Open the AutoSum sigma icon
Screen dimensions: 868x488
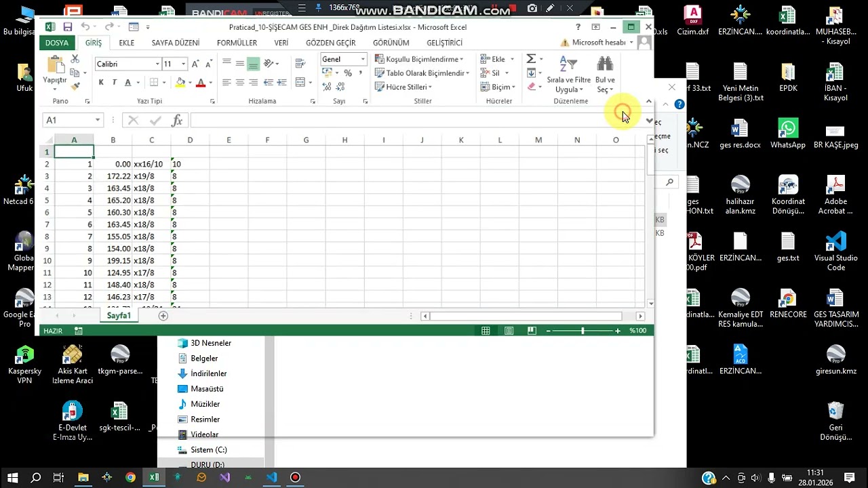click(x=531, y=59)
